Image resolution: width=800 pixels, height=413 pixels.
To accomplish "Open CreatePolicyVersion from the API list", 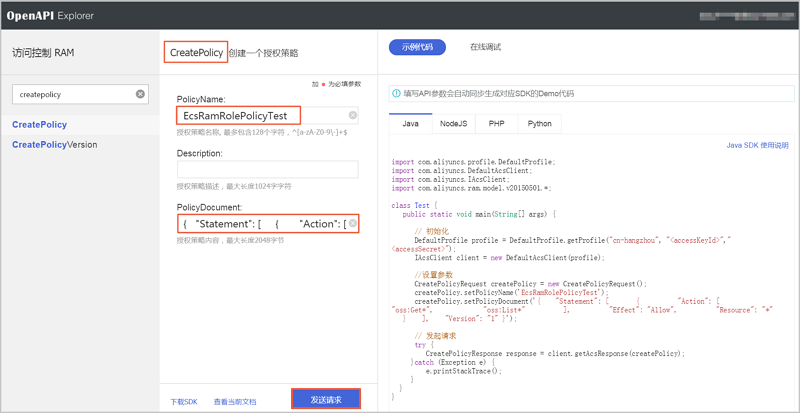I will pyautogui.click(x=54, y=145).
